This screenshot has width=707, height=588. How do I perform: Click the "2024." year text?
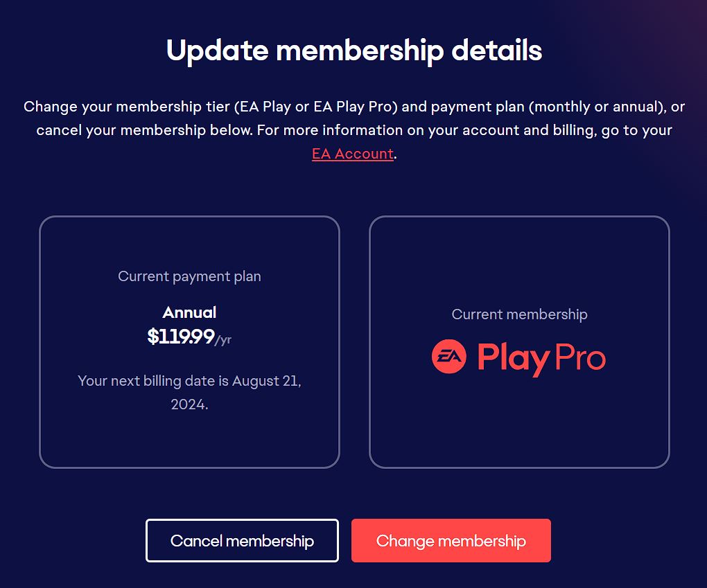pyautogui.click(x=189, y=404)
